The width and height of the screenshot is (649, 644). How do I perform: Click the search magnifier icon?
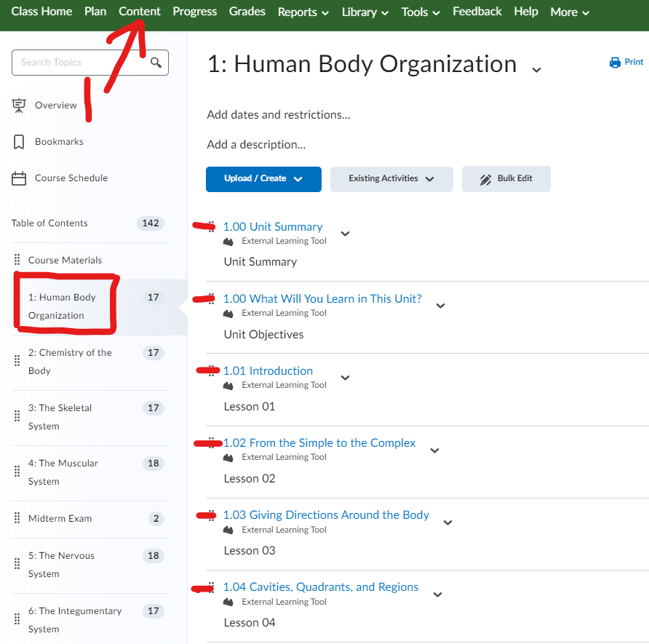click(x=156, y=63)
